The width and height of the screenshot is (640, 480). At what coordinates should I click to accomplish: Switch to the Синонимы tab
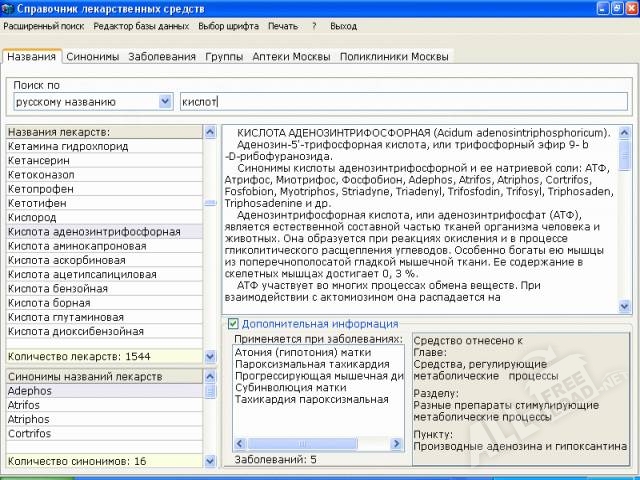pos(92,57)
